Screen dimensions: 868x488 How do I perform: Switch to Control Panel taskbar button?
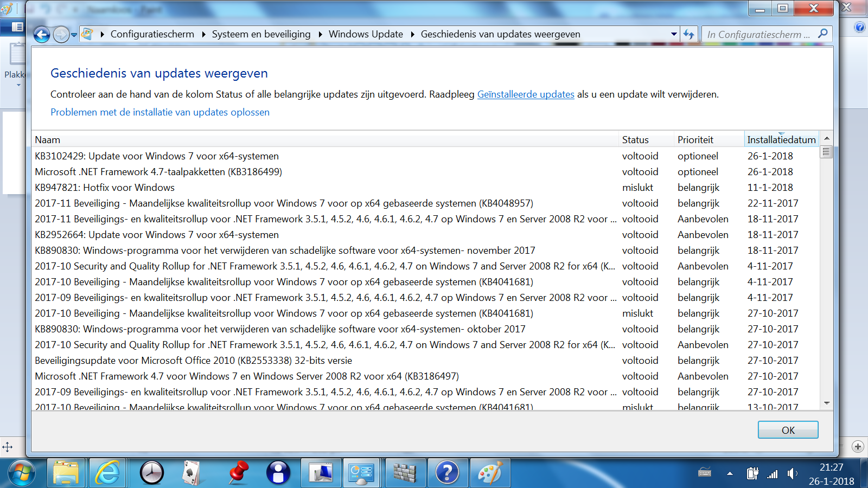click(362, 473)
